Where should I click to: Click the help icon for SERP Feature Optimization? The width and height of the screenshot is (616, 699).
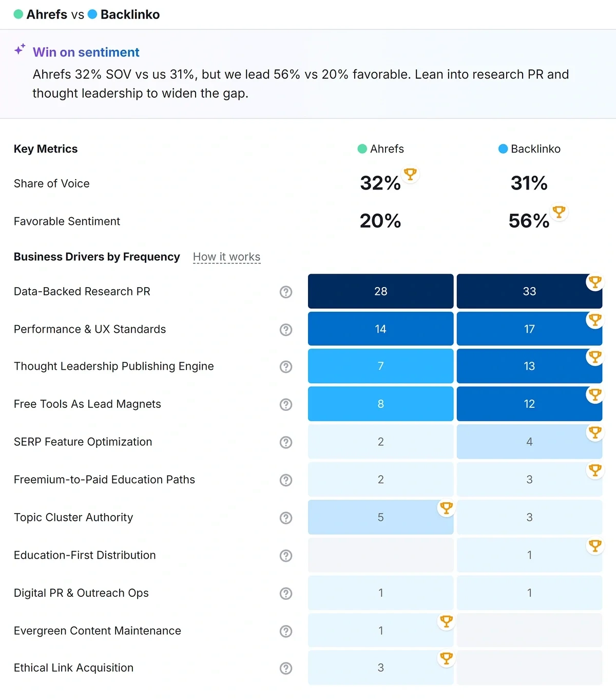[x=286, y=442]
